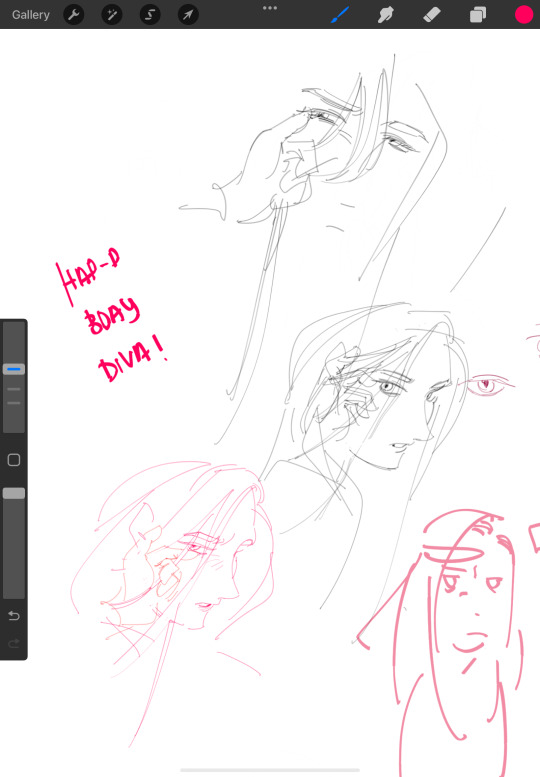
Task: Activate the Selection tool
Action: (150, 15)
